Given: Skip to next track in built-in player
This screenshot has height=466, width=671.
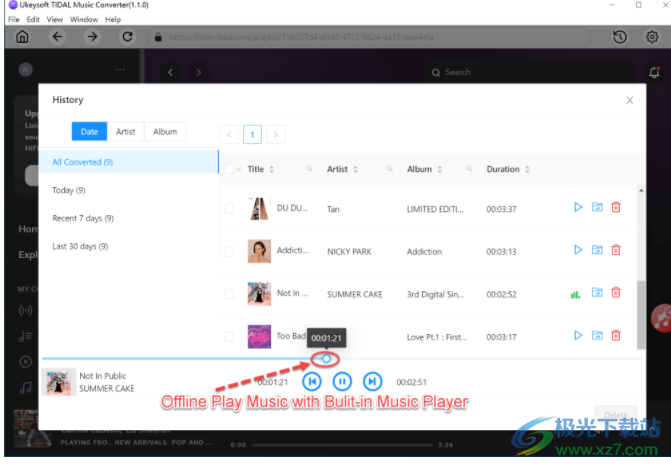Looking at the screenshot, I should (x=372, y=381).
